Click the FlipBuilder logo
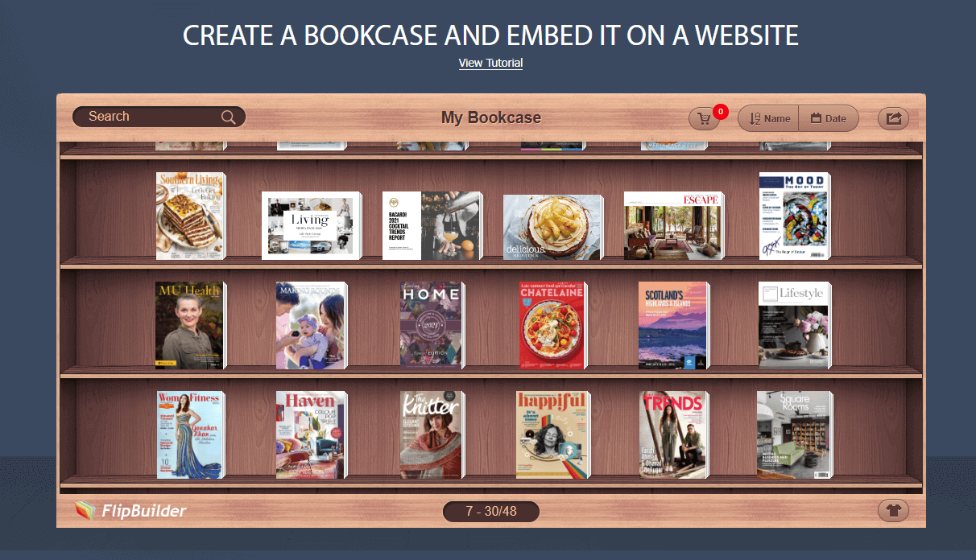976x560 pixels. pyautogui.click(x=130, y=511)
